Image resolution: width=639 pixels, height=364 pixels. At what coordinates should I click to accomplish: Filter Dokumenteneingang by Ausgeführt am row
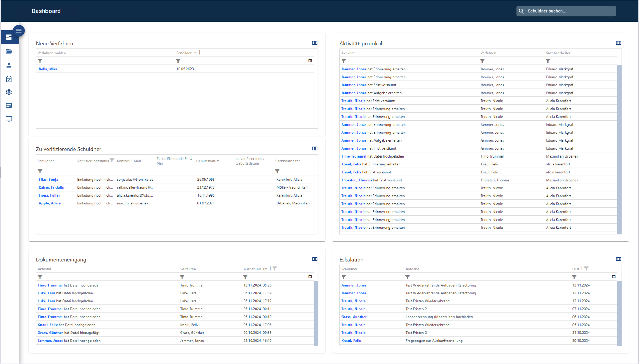point(245,277)
